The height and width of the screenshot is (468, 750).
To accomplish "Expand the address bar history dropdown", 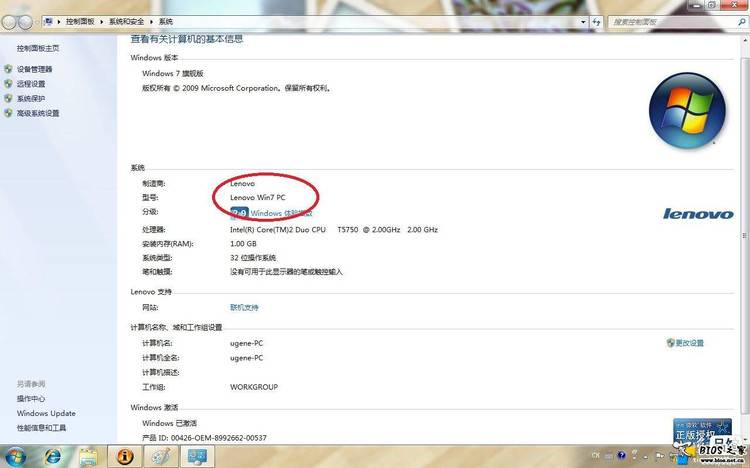I will click(583, 22).
